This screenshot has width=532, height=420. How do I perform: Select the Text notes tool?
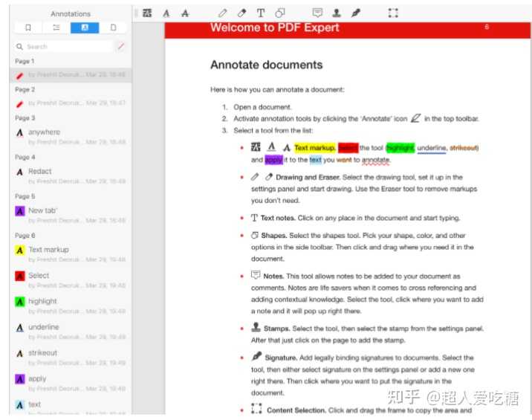[261, 13]
